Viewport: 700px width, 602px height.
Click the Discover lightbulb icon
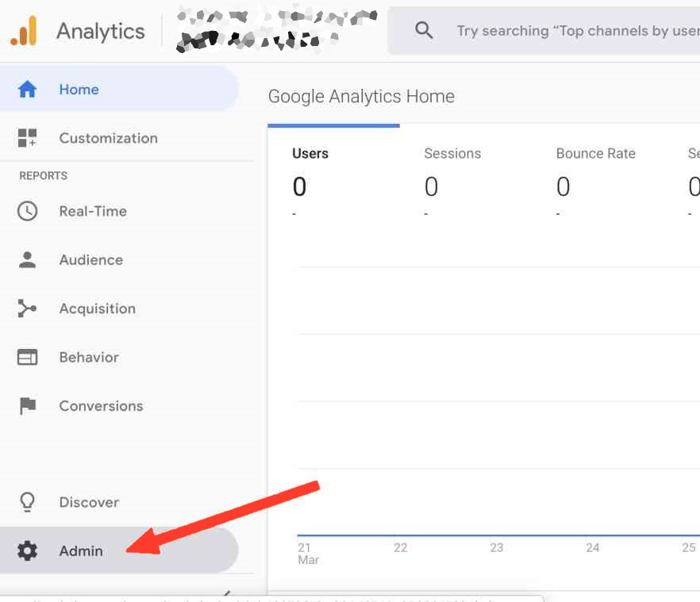[27, 501]
